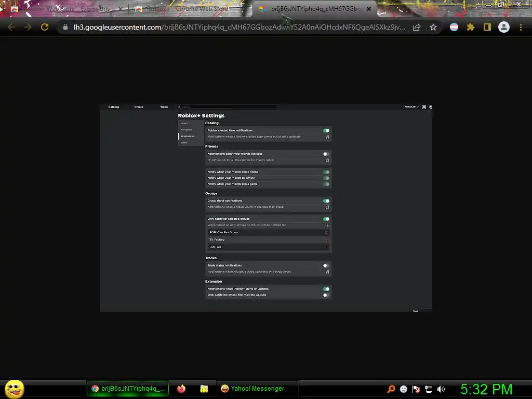Click sound icon for Roblox created item notifications

[x=327, y=137]
